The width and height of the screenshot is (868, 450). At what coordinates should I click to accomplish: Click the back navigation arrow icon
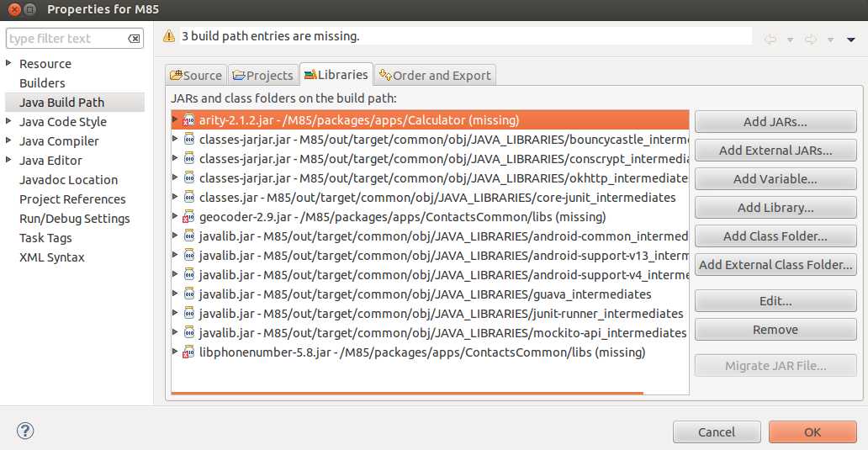coord(770,40)
